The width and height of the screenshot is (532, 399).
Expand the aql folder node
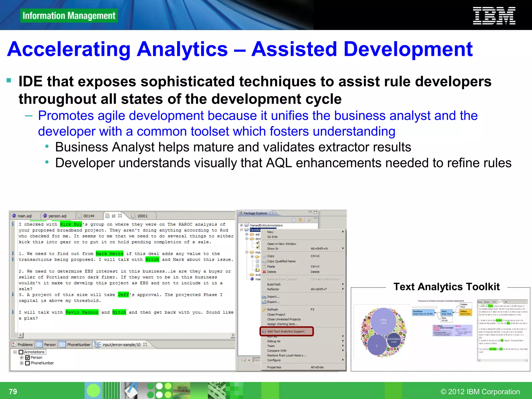coord(247,234)
